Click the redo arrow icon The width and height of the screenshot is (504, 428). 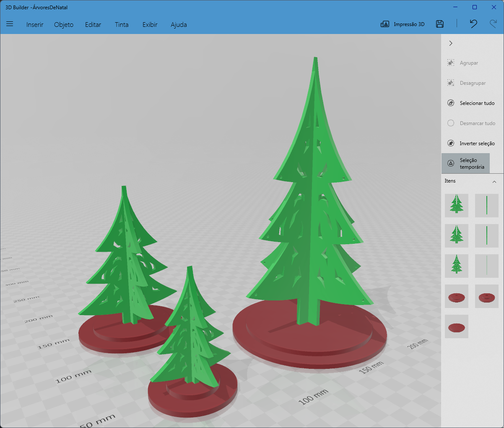493,24
